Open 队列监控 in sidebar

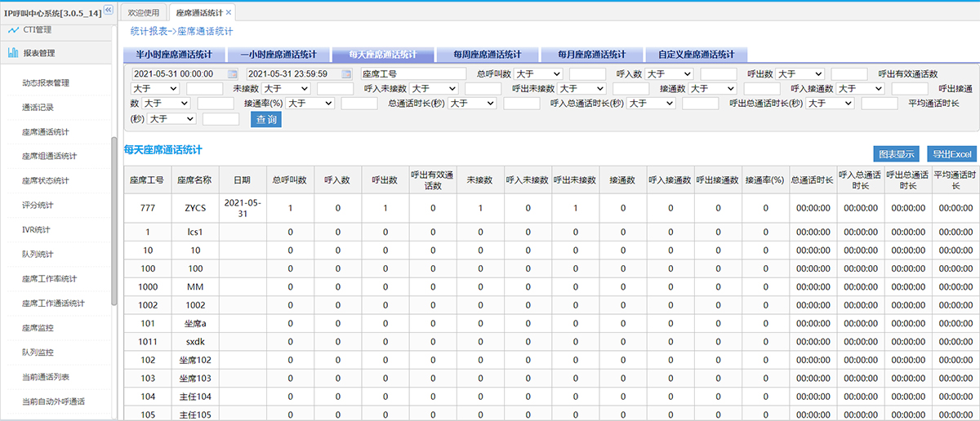pyautogui.click(x=38, y=352)
